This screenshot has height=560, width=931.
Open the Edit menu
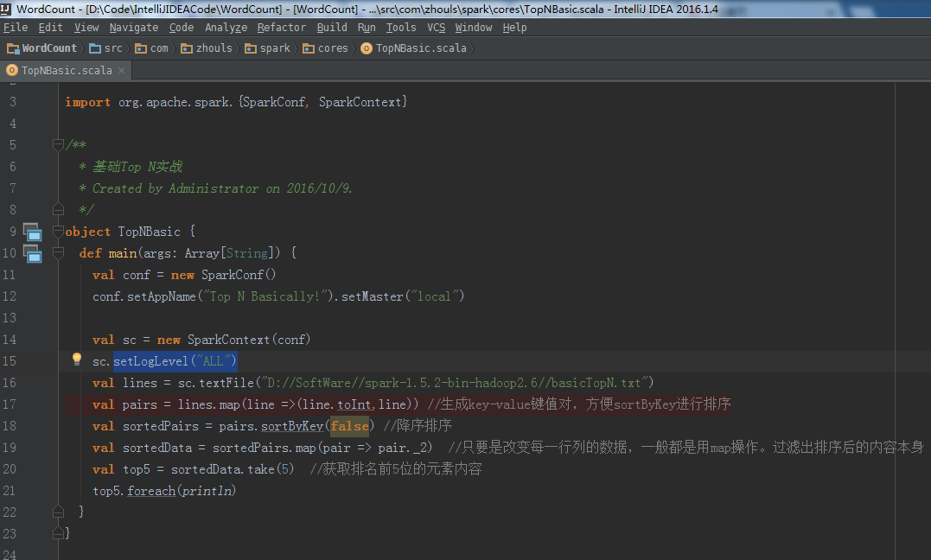[50, 28]
